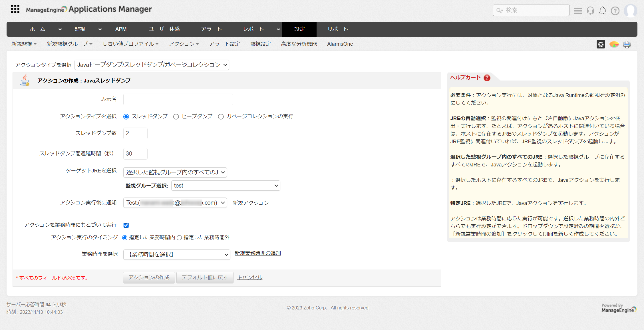Click the printer icon
Image resolution: width=644 pixels, height=330 pixels.
coord(627,44)
